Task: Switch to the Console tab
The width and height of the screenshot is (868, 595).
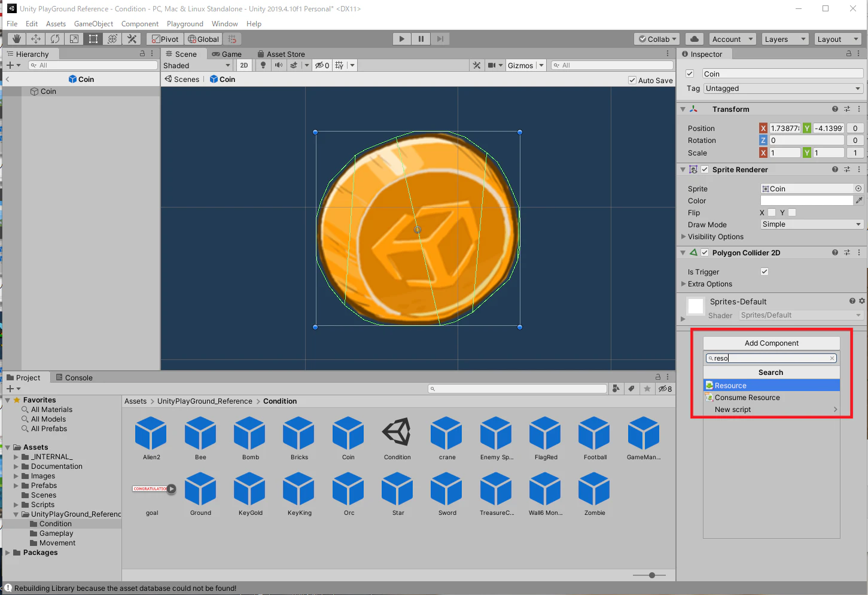Action: (x=74, y=377)
